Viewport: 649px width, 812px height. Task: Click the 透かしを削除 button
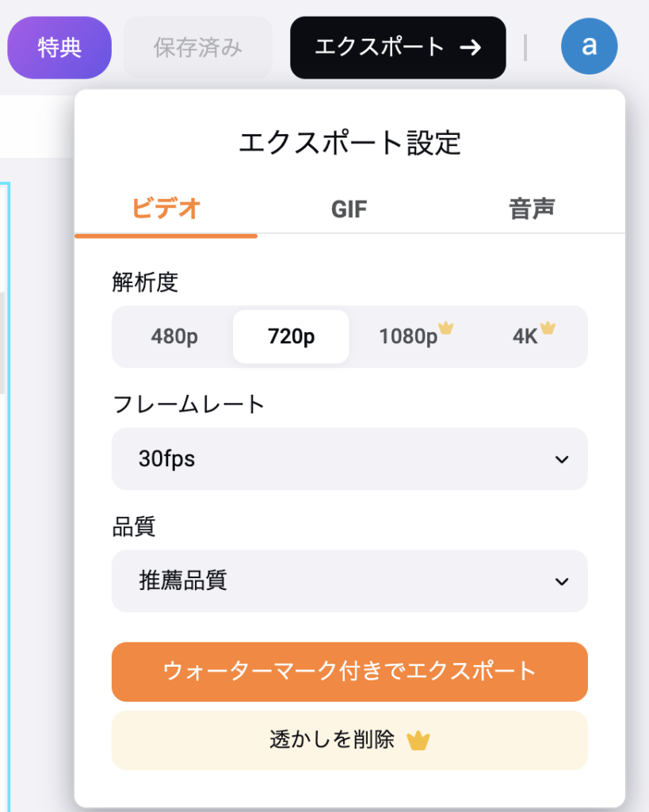pos(349,741)
